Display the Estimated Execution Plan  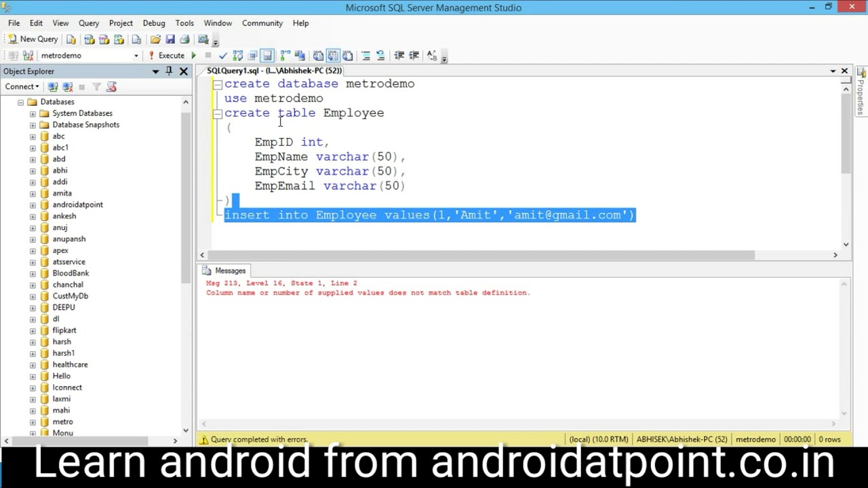(x=237, y=56)
